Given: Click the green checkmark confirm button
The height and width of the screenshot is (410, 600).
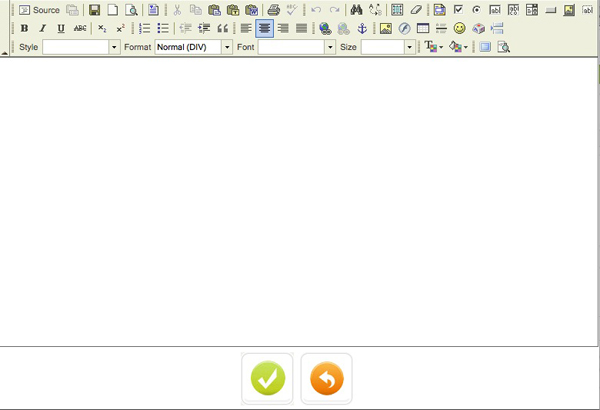Looking at the screenshot, I should (x=267, y=379).
